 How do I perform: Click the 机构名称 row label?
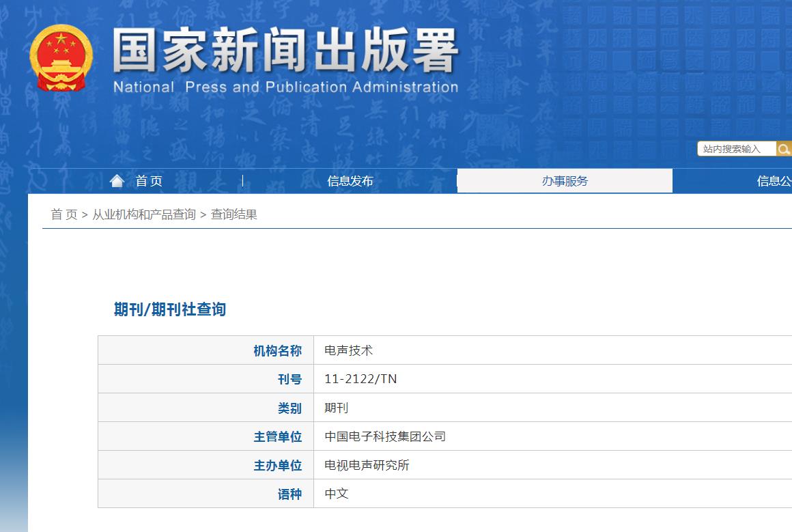click(x=277, y=350)
